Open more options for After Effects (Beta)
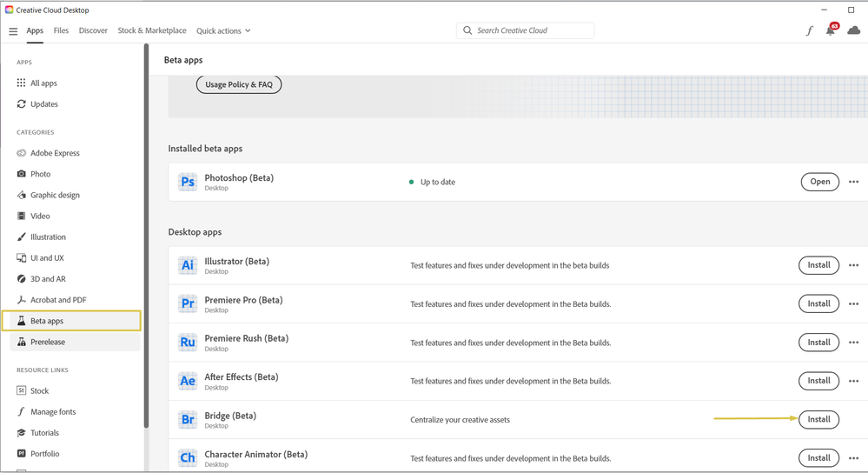868x473 pixels. click(853, 381)
